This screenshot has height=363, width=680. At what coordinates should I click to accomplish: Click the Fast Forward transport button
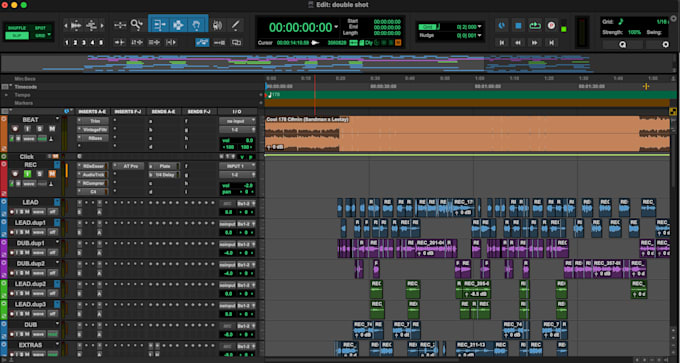click(535, 43)
